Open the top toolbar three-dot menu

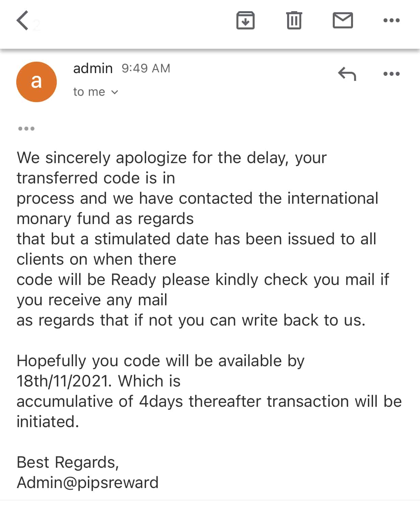(391, 20)
